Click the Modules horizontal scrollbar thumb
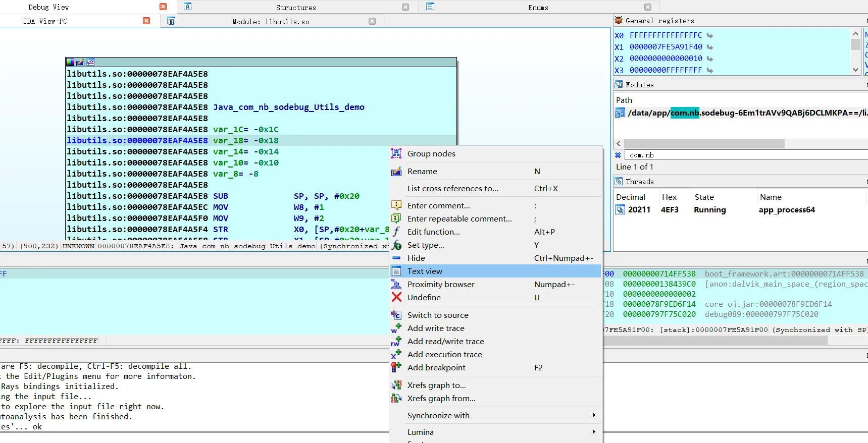 704,143
